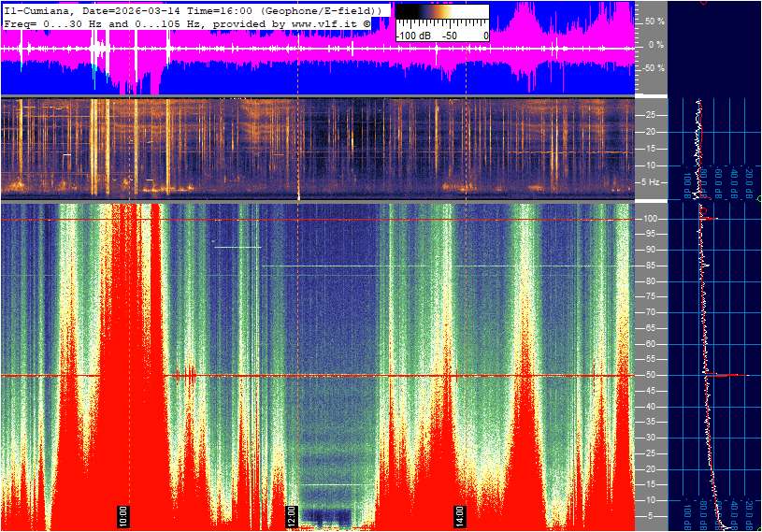This screenshot has width=762, height=532.
Task: Click the 50 % amplitude axis label
Action: pyautogui.click(x=654, y=21)
